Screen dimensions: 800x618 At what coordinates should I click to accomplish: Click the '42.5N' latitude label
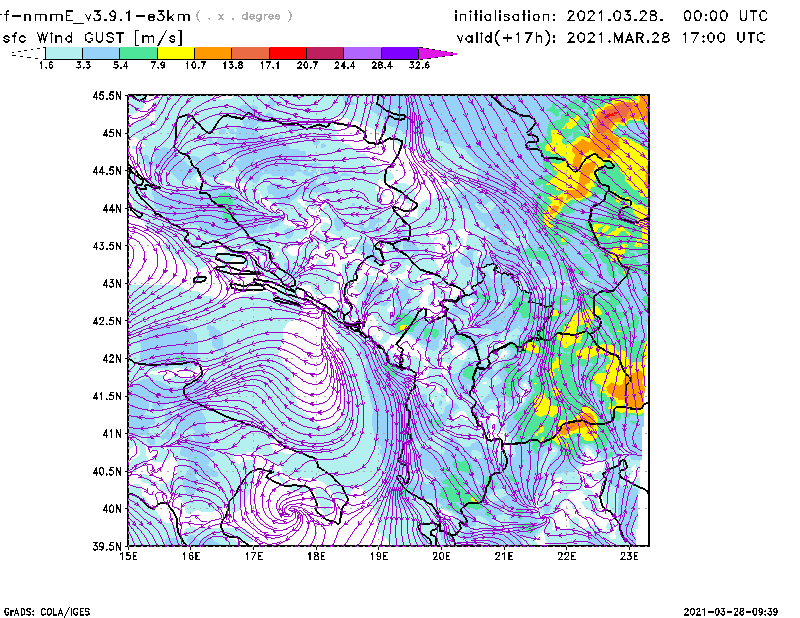(x=107, y=321)
